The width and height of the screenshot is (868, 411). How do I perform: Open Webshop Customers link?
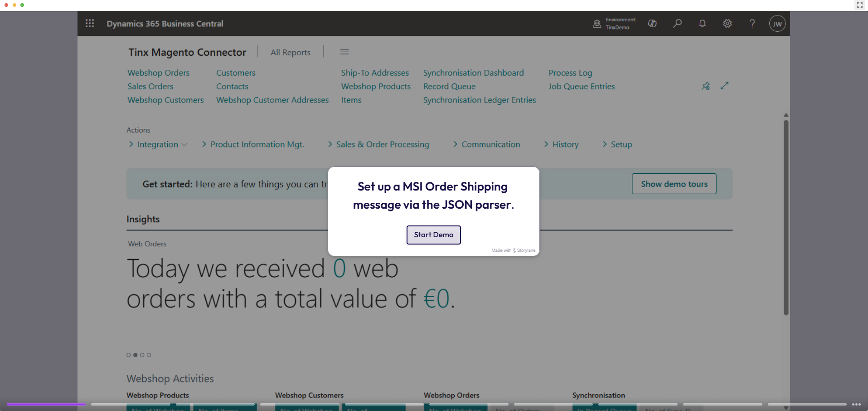[165, 100]
